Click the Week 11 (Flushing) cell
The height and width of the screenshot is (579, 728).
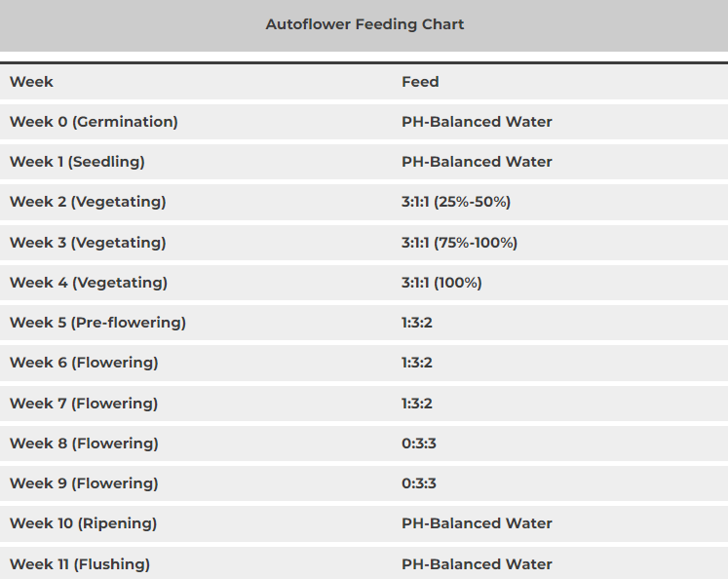click(x=80, y=564)
